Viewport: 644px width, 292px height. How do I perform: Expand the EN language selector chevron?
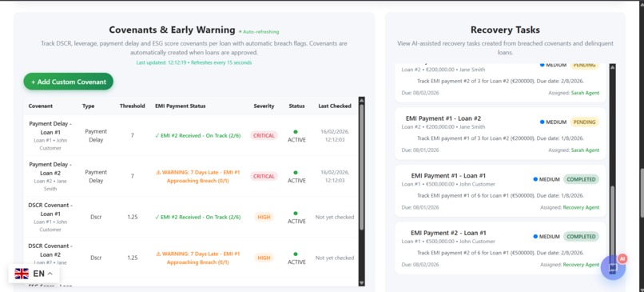[x=50, y=274]
